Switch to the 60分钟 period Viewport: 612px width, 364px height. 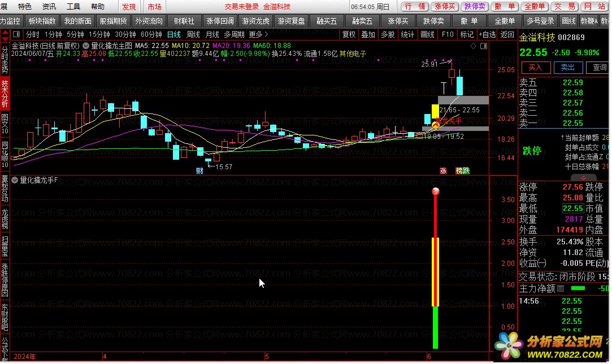(151, 34)
